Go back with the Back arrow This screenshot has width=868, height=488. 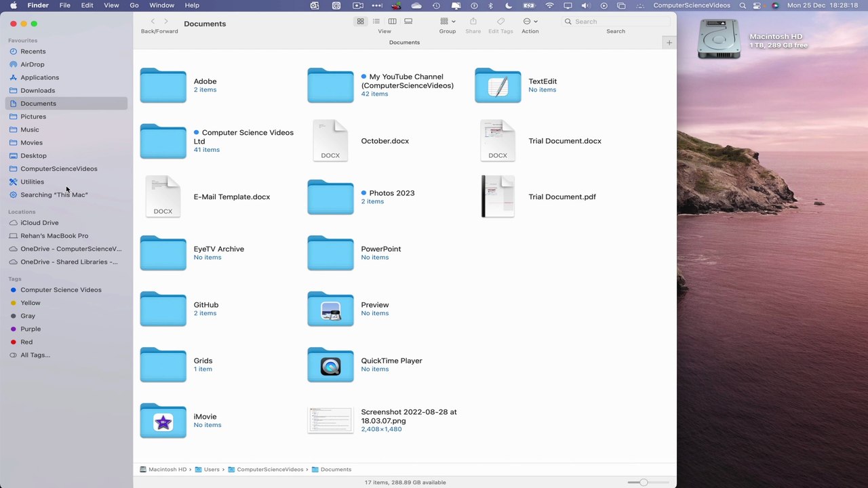(153, 22)
